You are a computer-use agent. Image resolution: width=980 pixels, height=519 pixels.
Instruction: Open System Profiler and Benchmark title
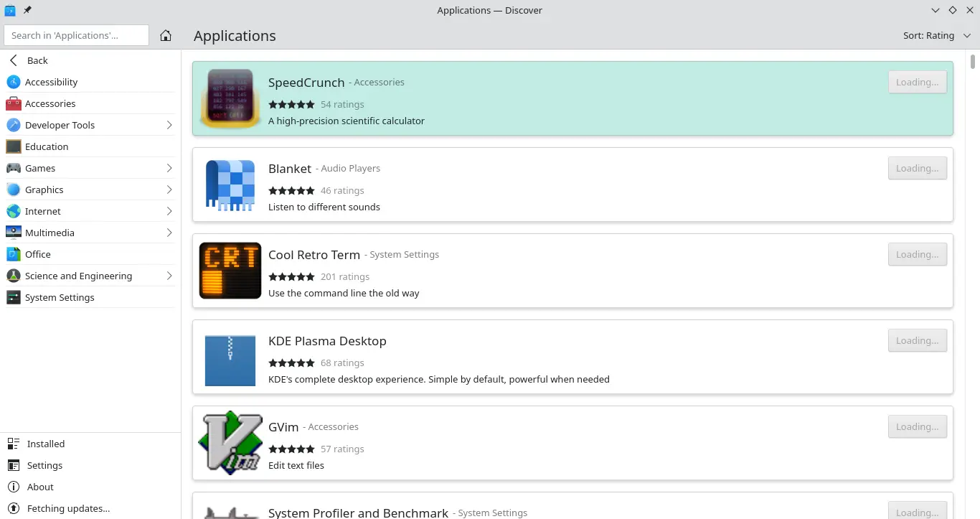pos(358,513)
